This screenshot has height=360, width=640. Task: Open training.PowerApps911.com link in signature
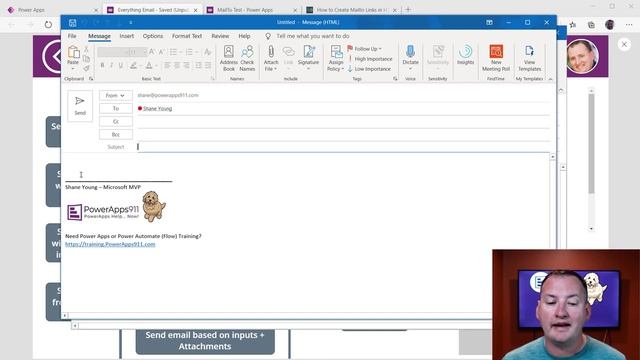pyautogui.click(x=110, y=244)
